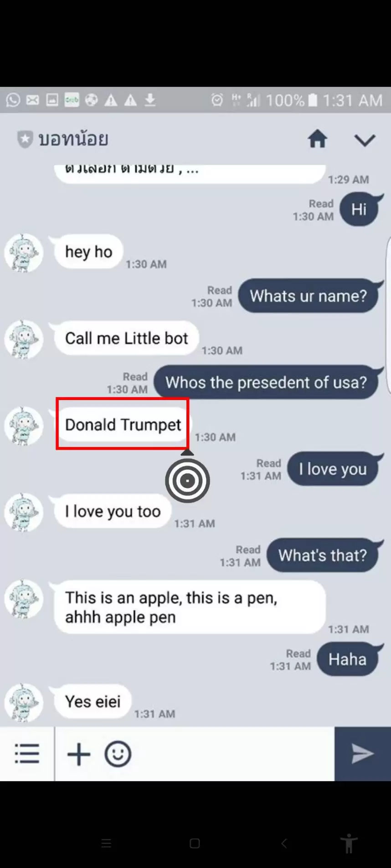
Task: Tap the accessibility figure icon in navigation bar
Action: click(x=349, y=843)
